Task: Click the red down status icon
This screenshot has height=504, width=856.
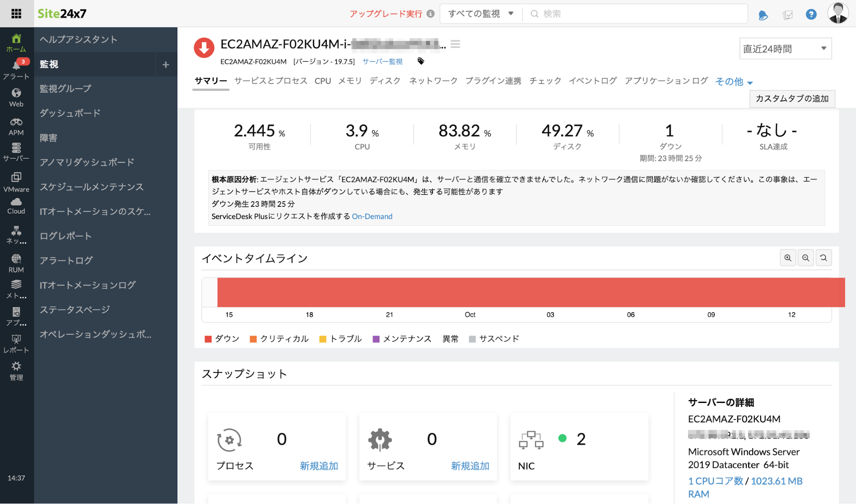Action: click(x=204, y=48)
